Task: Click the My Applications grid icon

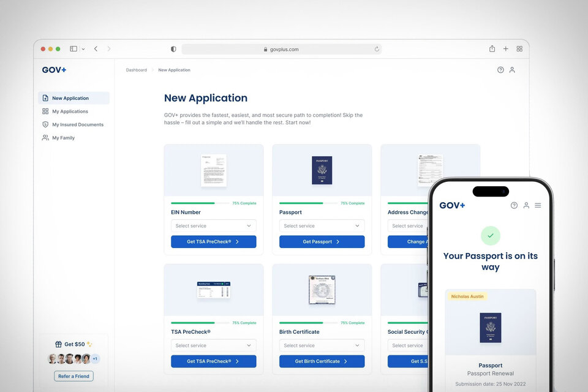Action: [45, 111]
